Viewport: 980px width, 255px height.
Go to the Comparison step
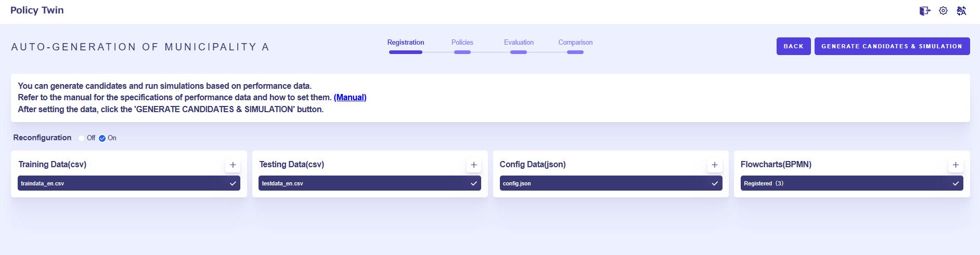575,43
